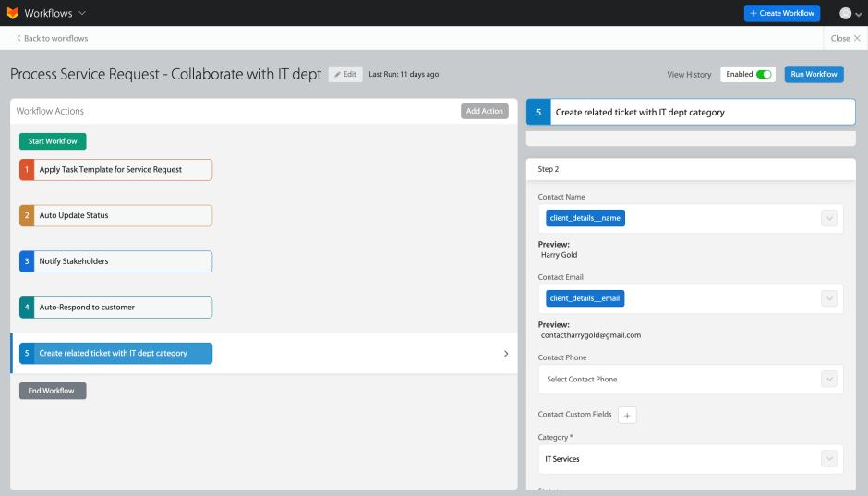The image size is (868, 496).
Task: Click the orange fox logo icon
Action: (12, 13)
